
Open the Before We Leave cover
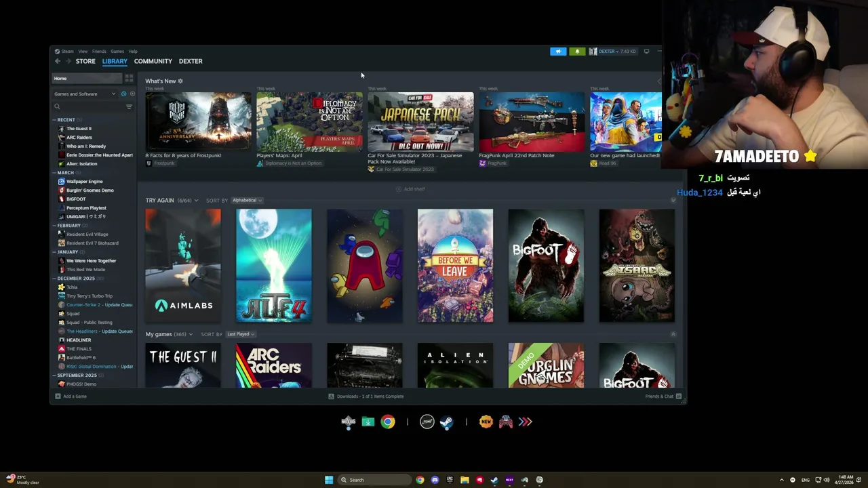pyautogui.click(x=455, y=265)
